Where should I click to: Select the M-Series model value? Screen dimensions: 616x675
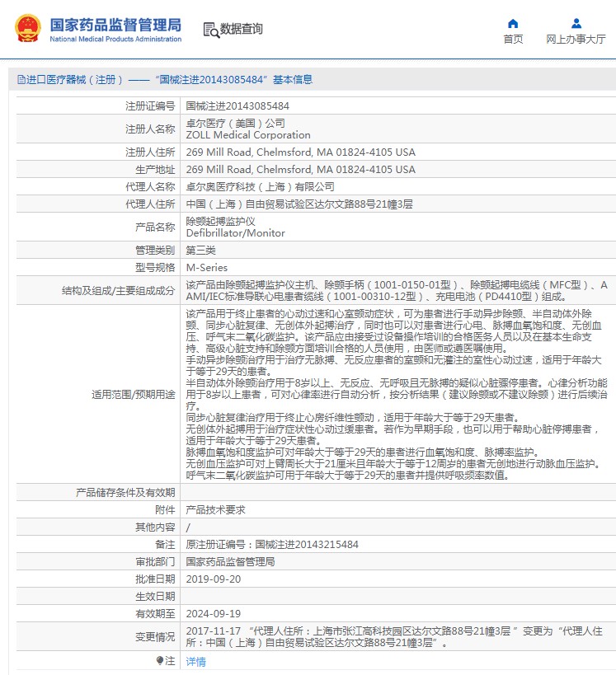tap(207, 267)
